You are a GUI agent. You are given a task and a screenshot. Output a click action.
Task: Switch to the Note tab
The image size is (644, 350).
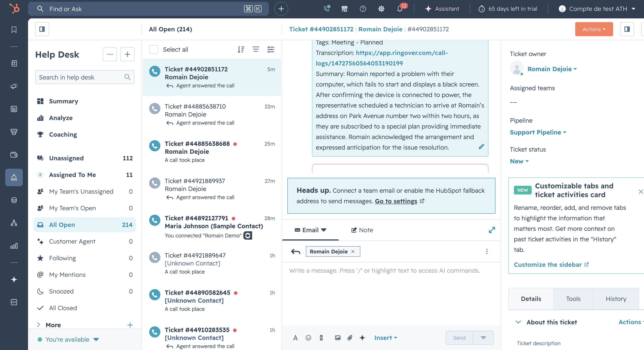pos(362,230)
